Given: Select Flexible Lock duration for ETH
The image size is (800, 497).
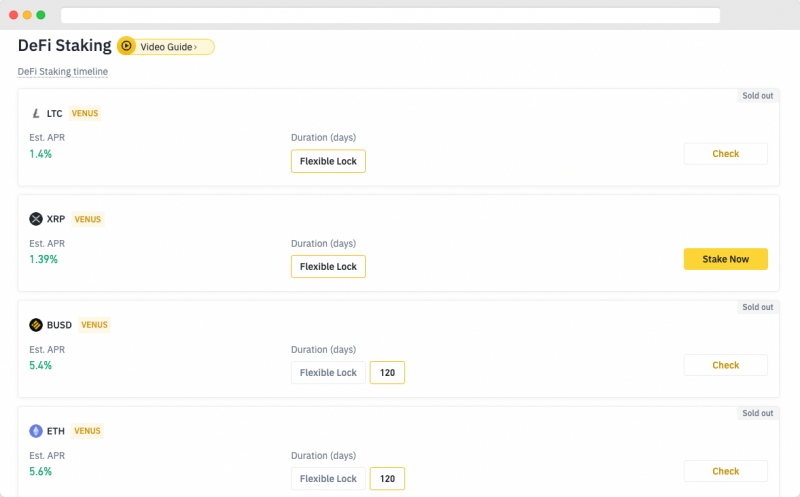Looking at the screenshot, I should 328,479.
